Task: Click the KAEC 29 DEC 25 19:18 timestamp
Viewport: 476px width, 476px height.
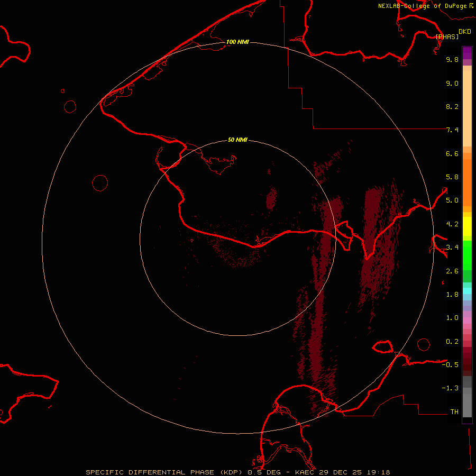Action: [x=342, y=472]
